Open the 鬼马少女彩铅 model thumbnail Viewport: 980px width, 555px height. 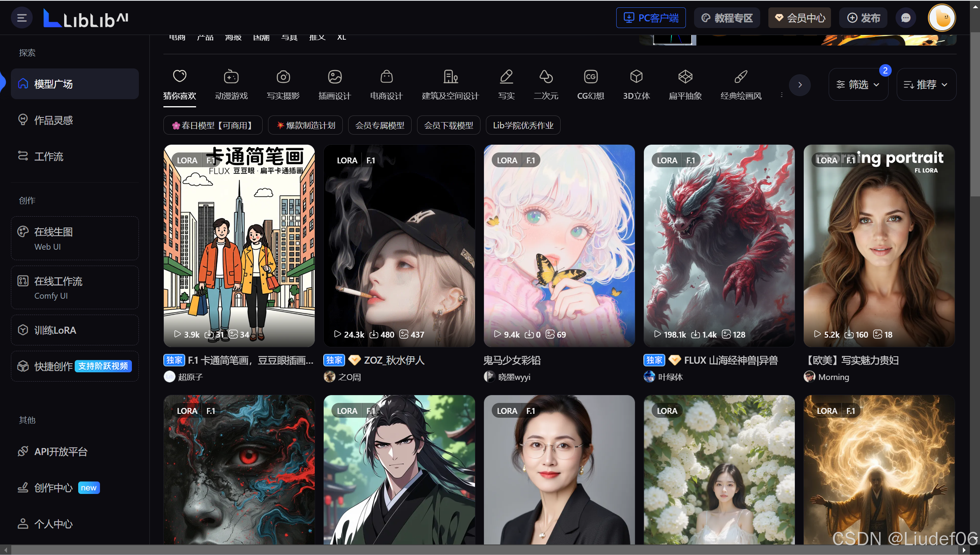click(x=559, y=245)
